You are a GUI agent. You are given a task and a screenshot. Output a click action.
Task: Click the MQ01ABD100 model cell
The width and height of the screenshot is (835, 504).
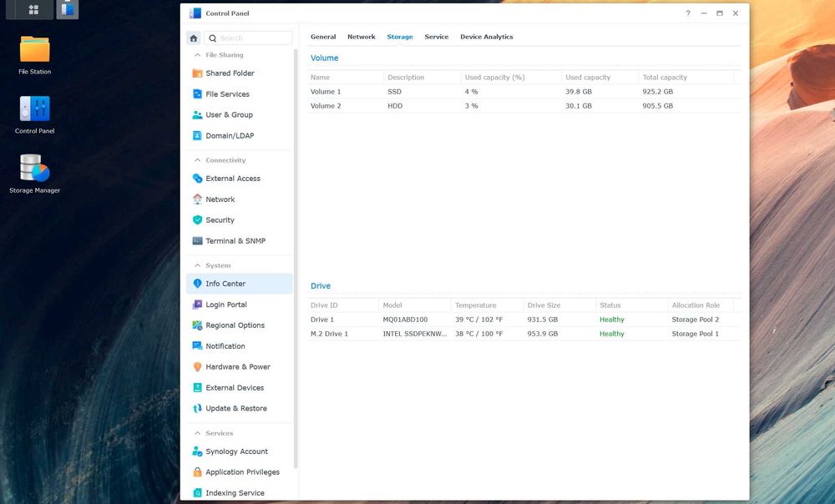pos(405,320)
